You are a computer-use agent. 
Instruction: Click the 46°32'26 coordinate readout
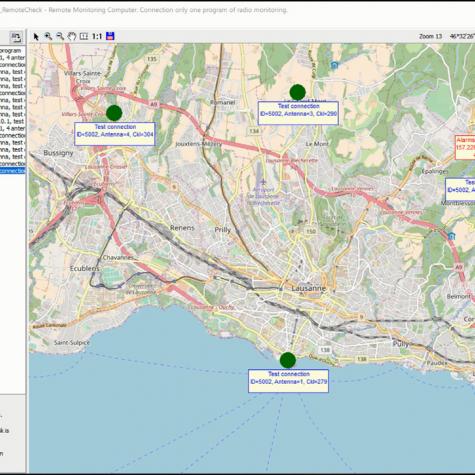(462, 36)
